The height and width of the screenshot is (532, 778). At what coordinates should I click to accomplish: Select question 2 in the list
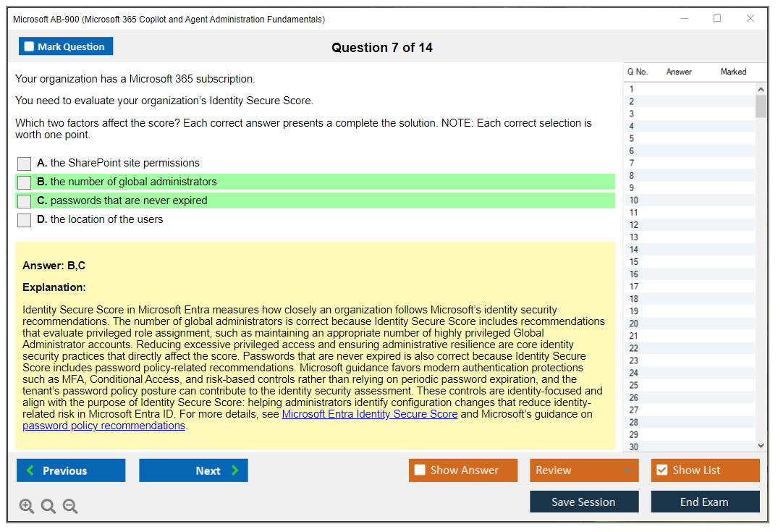[689, 101]
